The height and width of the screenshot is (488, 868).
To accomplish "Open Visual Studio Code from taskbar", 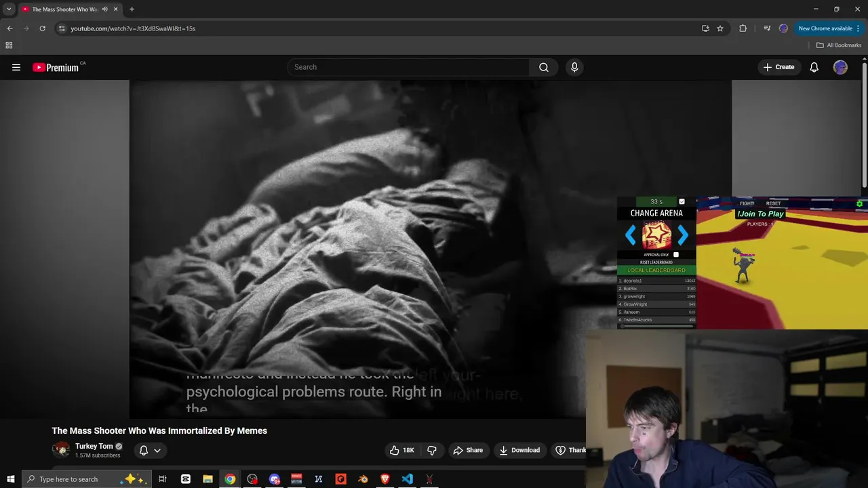I will 407,479.
